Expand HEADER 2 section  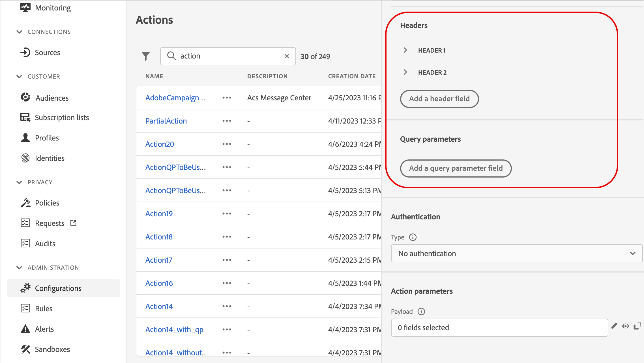(405, 72)
